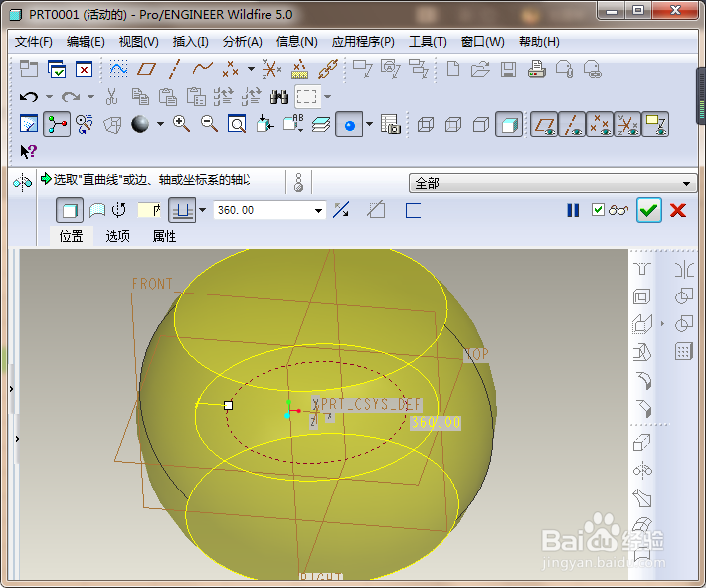Toggle the preview checkbox
The width and height of the screenshot is (706, 588).
point(598,210)
